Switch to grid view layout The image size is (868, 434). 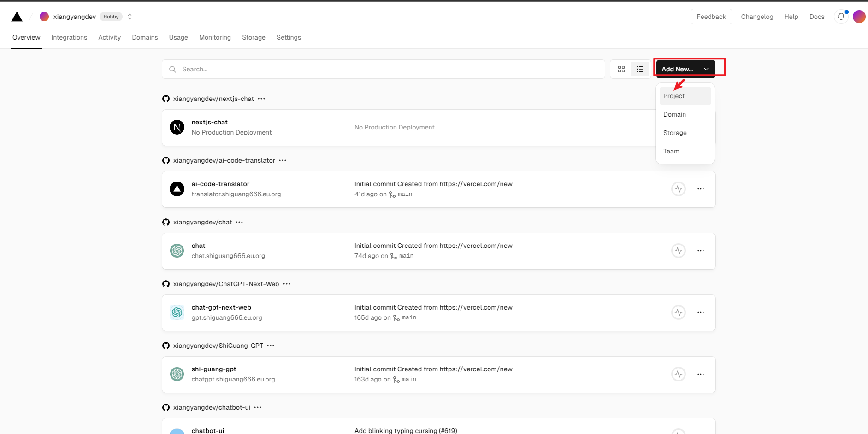pyautogui.click(x=621, y=69)
